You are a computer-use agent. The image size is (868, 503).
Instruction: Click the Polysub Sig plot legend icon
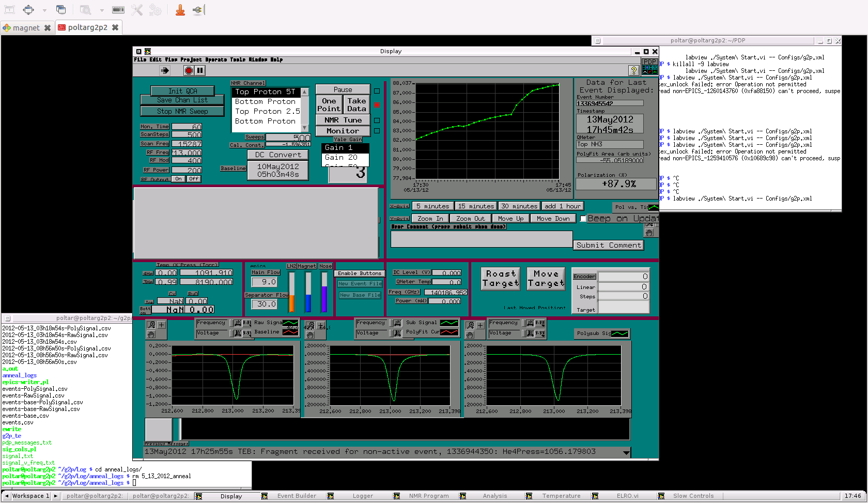pos(620,333)
